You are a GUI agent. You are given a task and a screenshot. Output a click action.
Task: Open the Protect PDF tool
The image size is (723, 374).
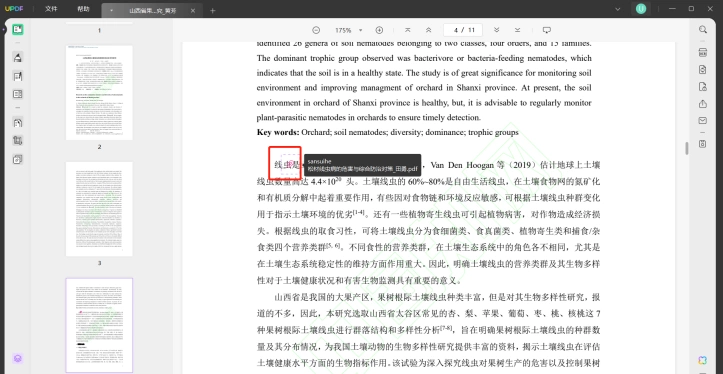(703, 87)
